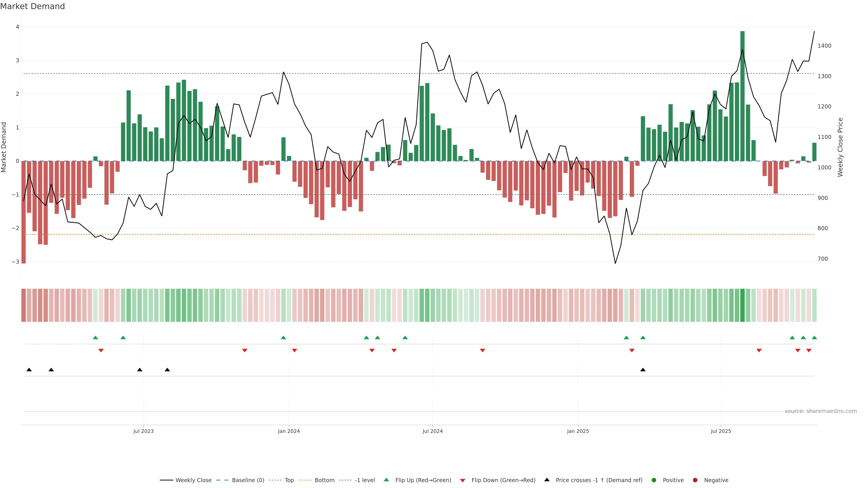
Task: Toggle the Baseline (0) legend entry
Action: (x=248, y=480)
